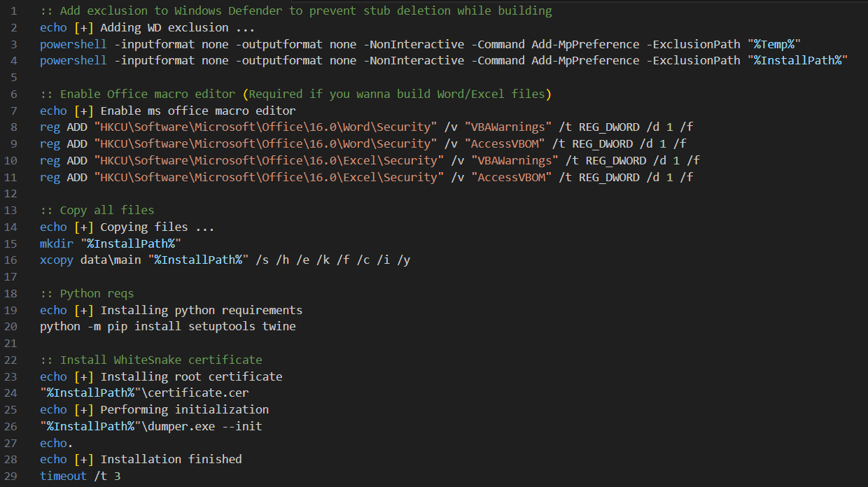
Task: Click the "Python reqs" comment line
Action: (x=97, y=294)
